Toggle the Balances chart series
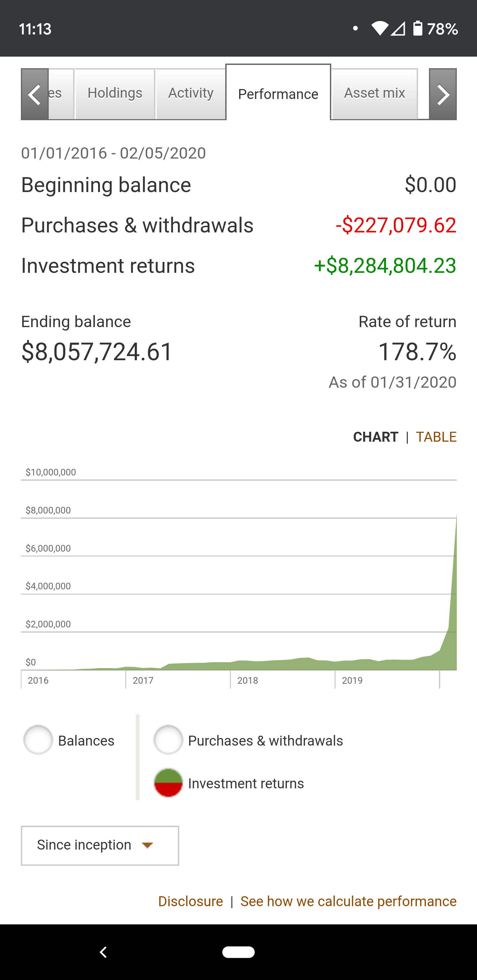Image resolution: width=477 pixels, height=980 pixels. (38, 740)
